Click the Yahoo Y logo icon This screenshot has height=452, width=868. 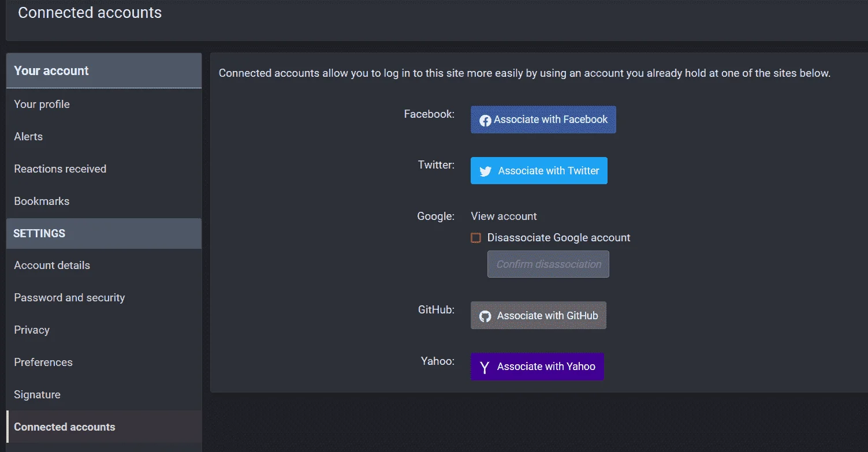[x=485, y=367]
